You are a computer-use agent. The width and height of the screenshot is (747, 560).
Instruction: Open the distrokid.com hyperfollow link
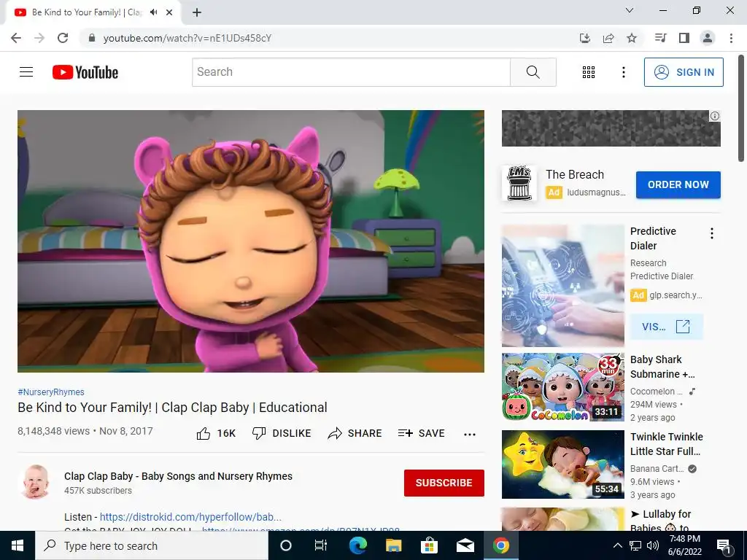190,517
